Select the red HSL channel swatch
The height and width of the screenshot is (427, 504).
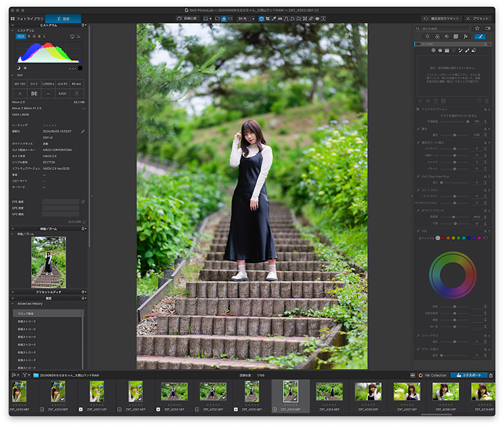tap(443, 238)
